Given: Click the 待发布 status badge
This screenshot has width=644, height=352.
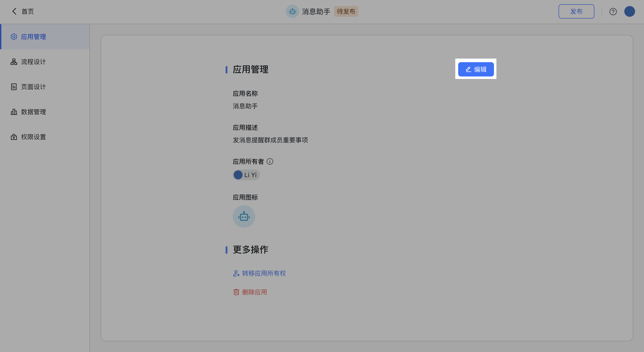Looking at the screenshot, I should coord(346,11).
